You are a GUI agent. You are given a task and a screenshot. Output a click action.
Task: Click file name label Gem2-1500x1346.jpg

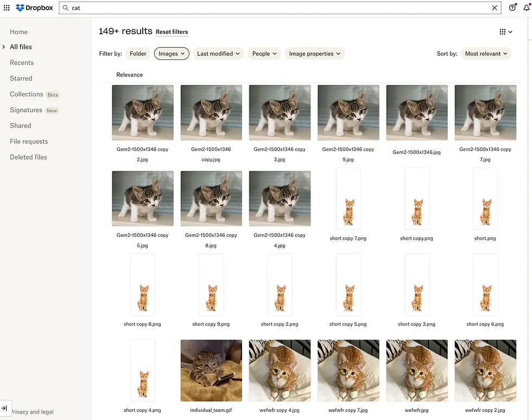tap(416, 152)
